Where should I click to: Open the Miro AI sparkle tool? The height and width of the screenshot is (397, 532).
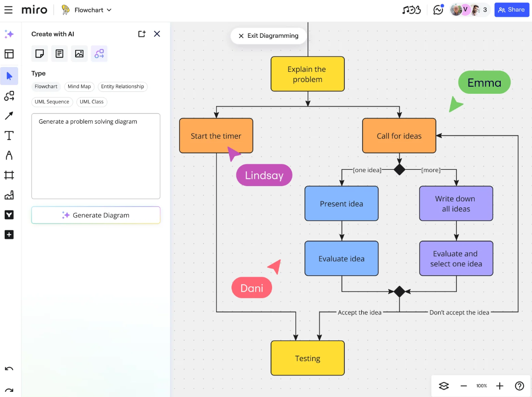[x=9, y=34]
